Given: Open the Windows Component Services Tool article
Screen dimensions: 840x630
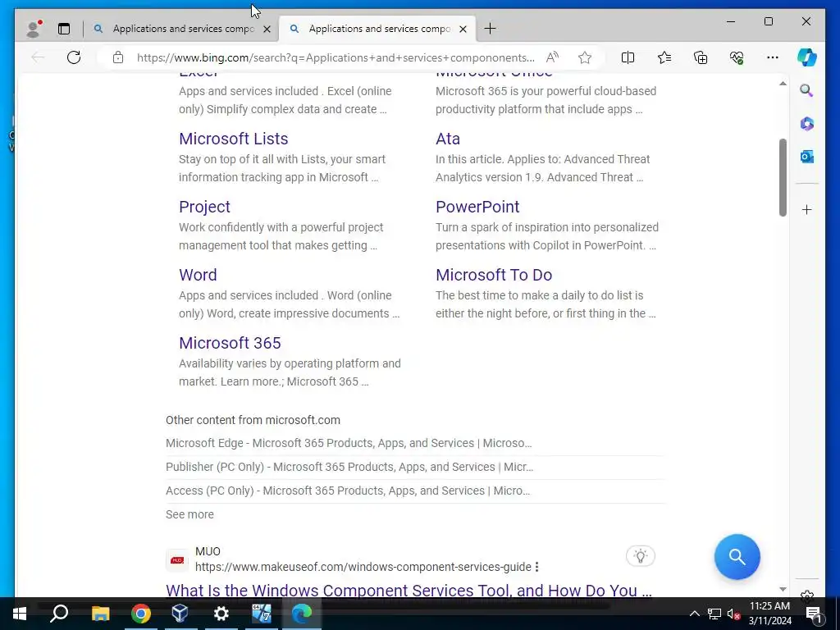Looking at the screenshot, I should (x=409, y=591).
